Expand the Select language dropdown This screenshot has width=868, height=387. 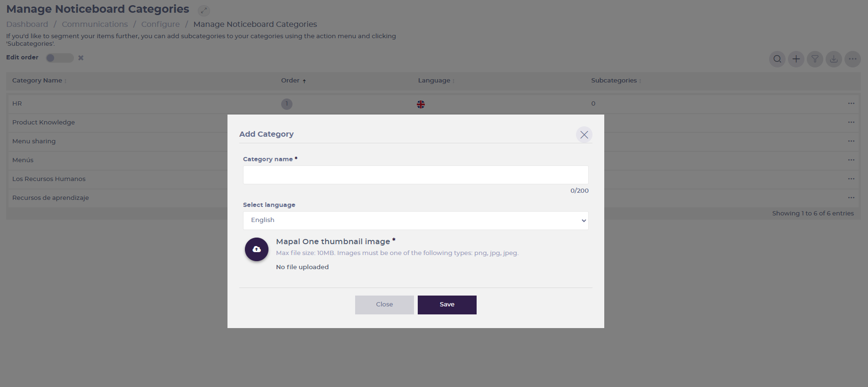pos(416,221)
